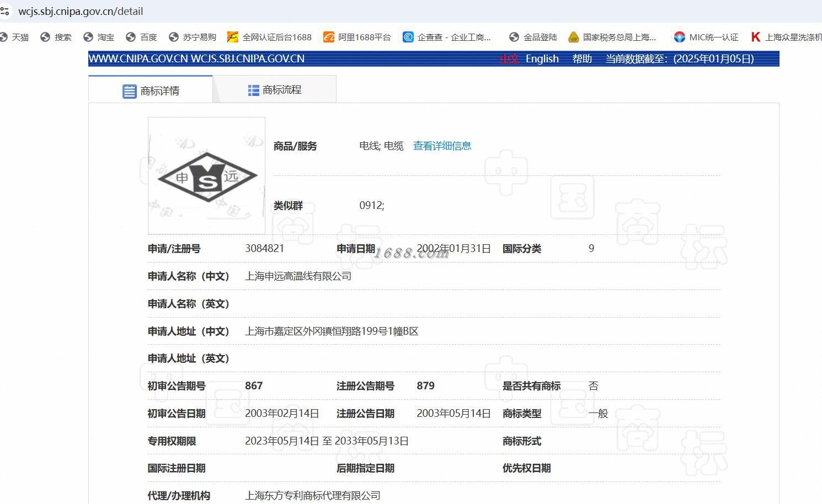
Task: Select application date 2002年01月31日
Action: point(453,248)
